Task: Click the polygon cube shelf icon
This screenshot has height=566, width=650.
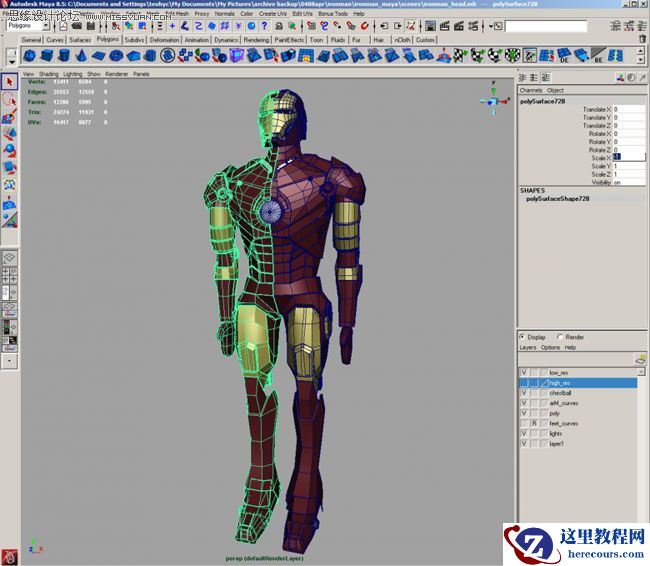Action: (47, 55)
